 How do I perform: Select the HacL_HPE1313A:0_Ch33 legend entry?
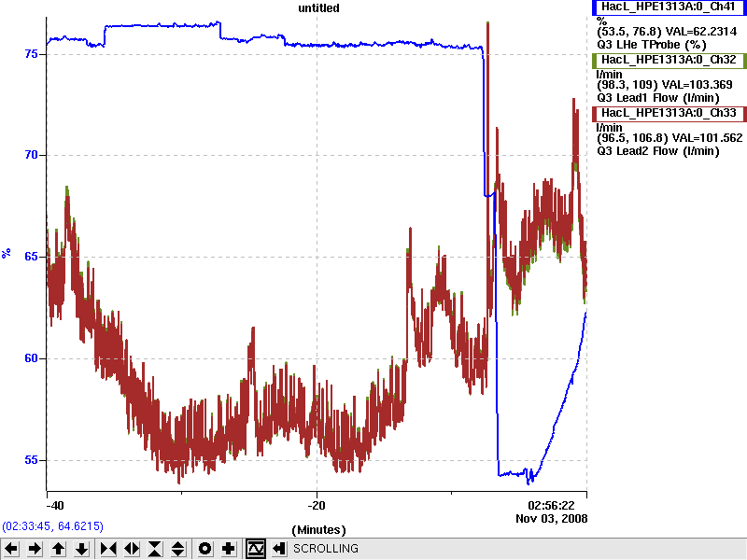pos(669,114)
